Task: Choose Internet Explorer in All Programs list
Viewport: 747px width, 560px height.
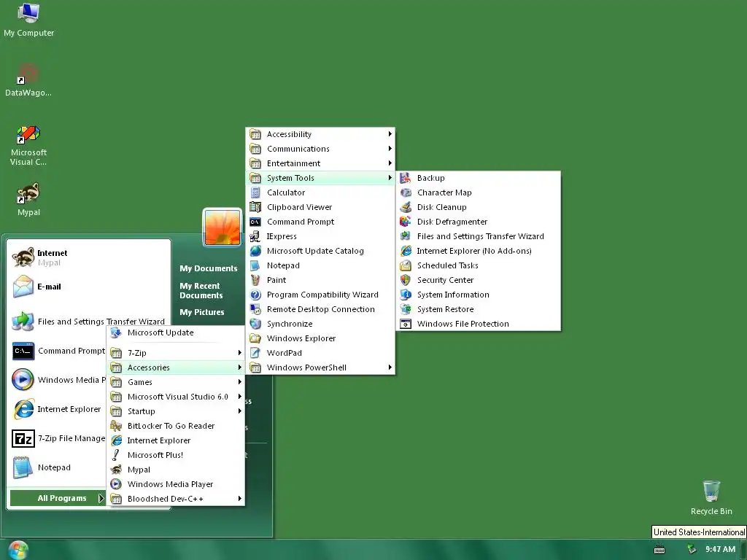Action: (176, 440)
